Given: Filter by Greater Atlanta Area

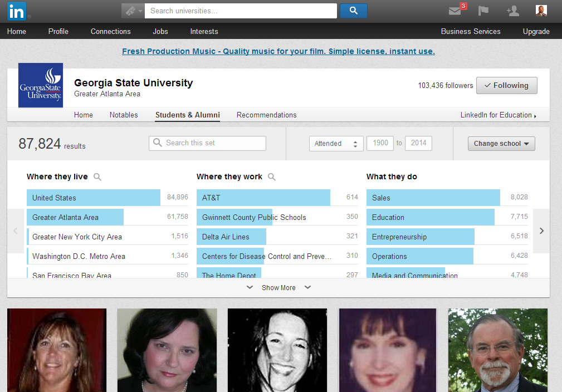Looking at the screenshot, I should click(x=107, y=217).
